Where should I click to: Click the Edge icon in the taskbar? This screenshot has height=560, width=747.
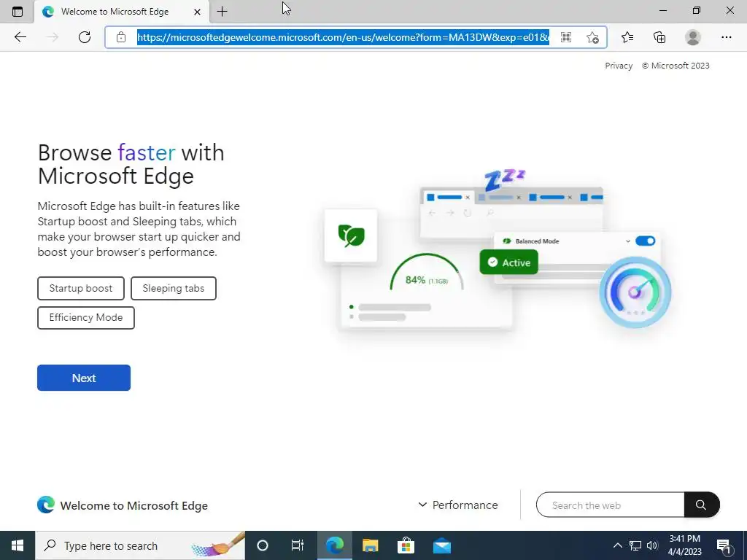click(334, 545)
